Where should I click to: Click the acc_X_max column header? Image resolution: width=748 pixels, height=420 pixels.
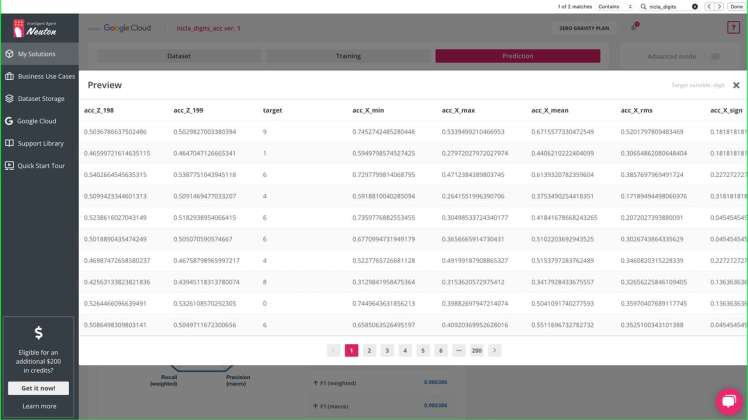click(458, 110)
